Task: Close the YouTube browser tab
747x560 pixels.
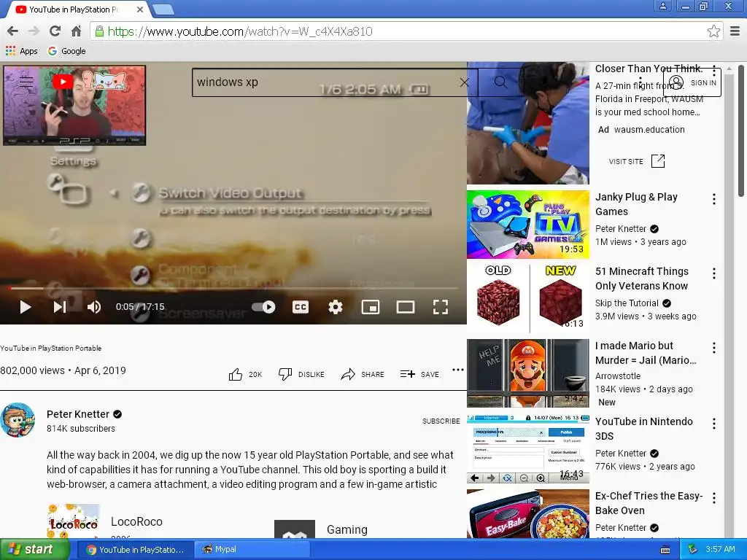Action: coord(140,9)
